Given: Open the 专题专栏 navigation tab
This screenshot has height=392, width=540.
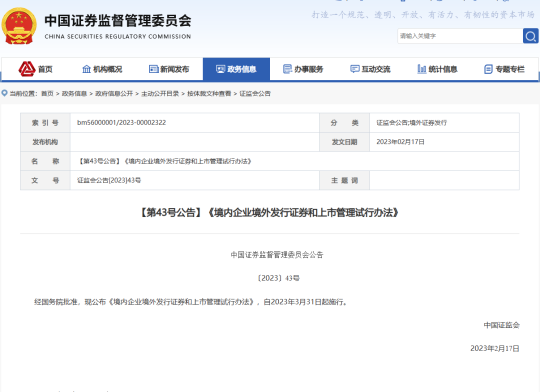Looking at the screenshot, I should click(x=504, y=69).
